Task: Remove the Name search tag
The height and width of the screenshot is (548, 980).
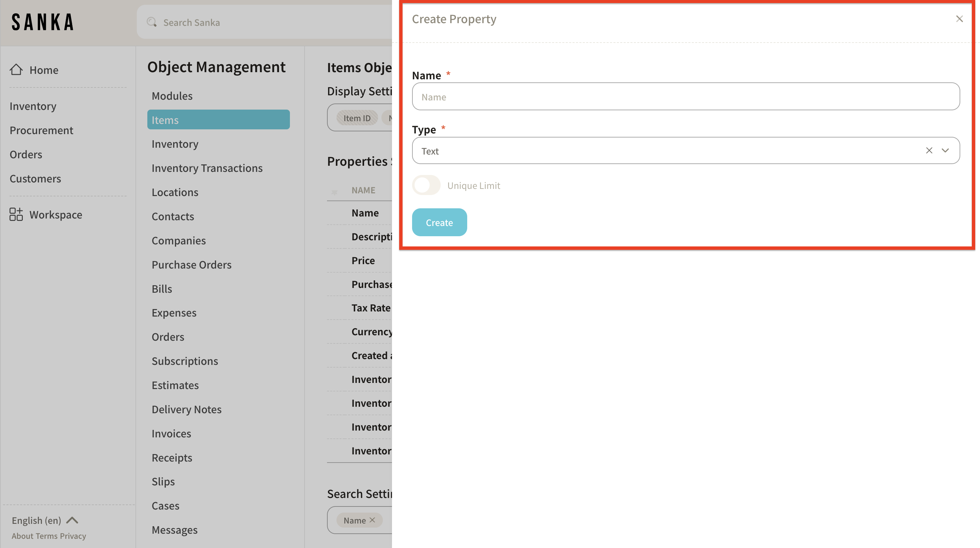Action: [373, 520]
